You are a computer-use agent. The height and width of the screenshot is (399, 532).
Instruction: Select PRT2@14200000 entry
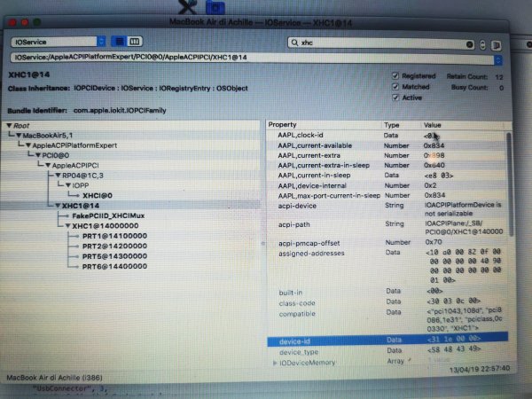114,246
